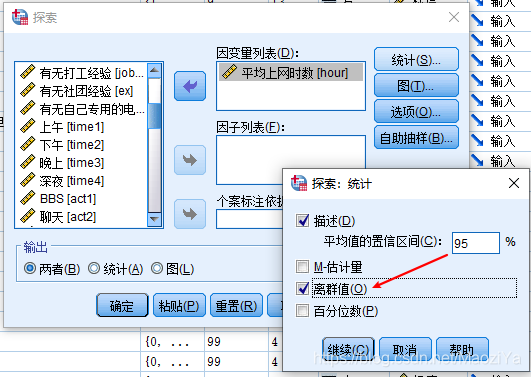Click the arrow button beside factor list
531x377 pixels.
[x=190, y=160]
